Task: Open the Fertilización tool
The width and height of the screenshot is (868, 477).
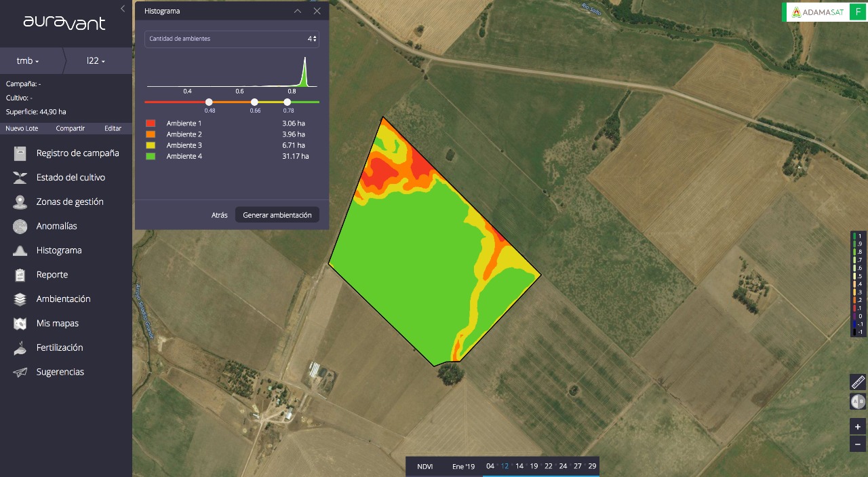Action: [x=60, y=347]
